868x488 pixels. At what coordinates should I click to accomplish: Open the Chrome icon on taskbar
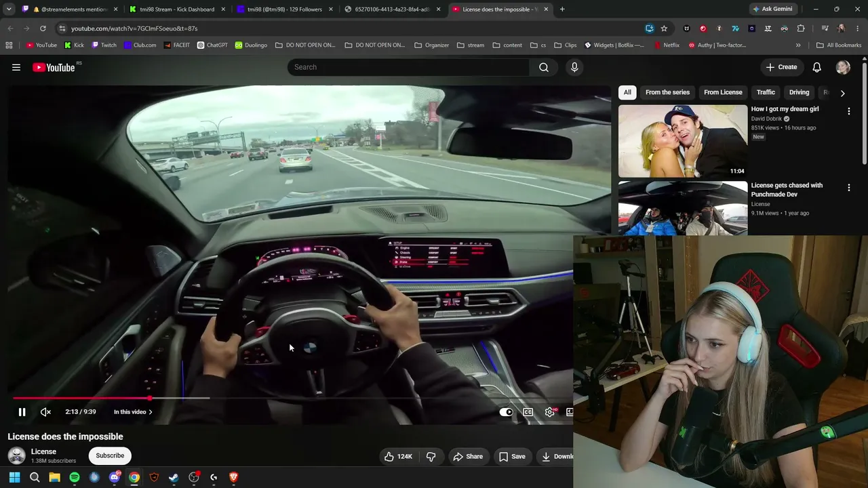134,477
